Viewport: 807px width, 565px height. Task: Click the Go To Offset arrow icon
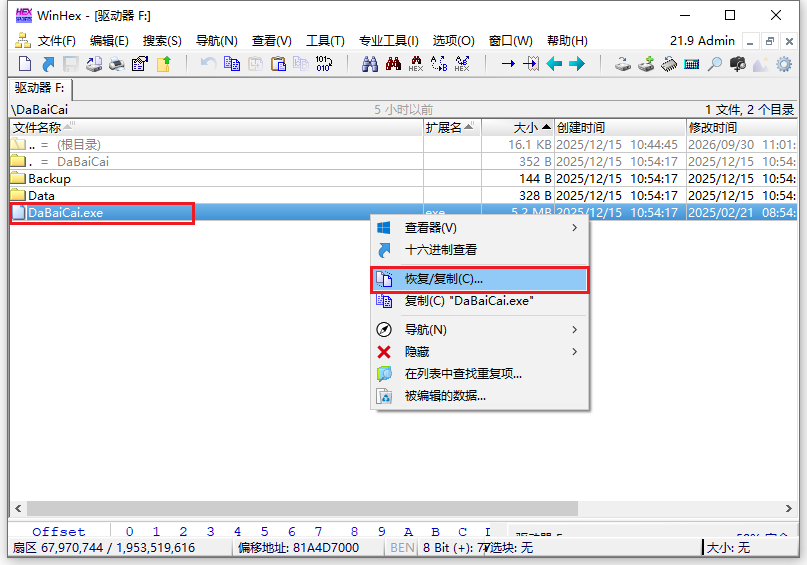tap(508, 64)
